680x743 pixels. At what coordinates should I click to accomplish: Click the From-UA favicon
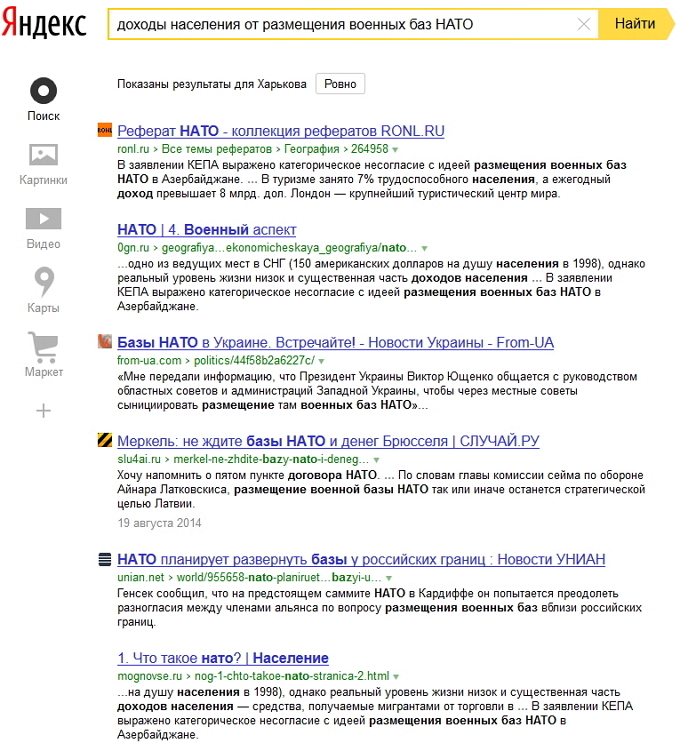pyautogui.click(x=105, y=341)
